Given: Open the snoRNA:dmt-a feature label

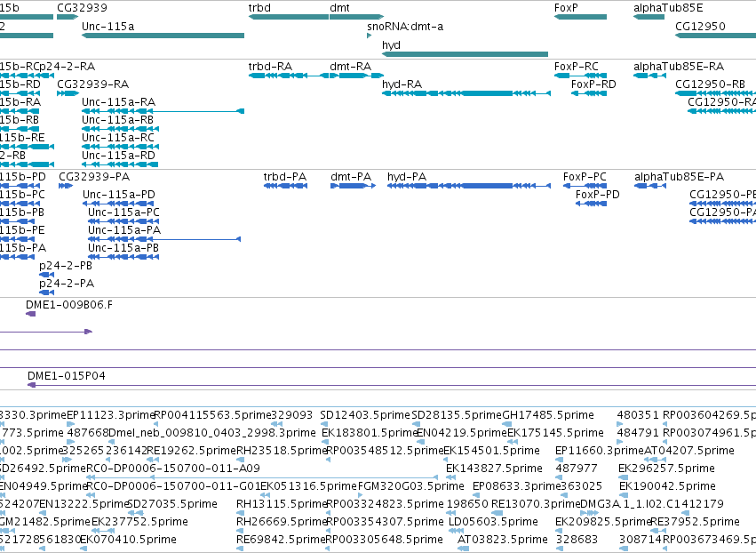Looking at the screenshot, I should (405, 26).
